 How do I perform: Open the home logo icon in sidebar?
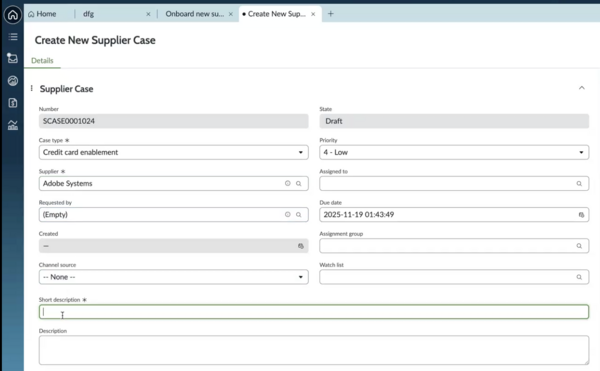click(x=13, y=15)
